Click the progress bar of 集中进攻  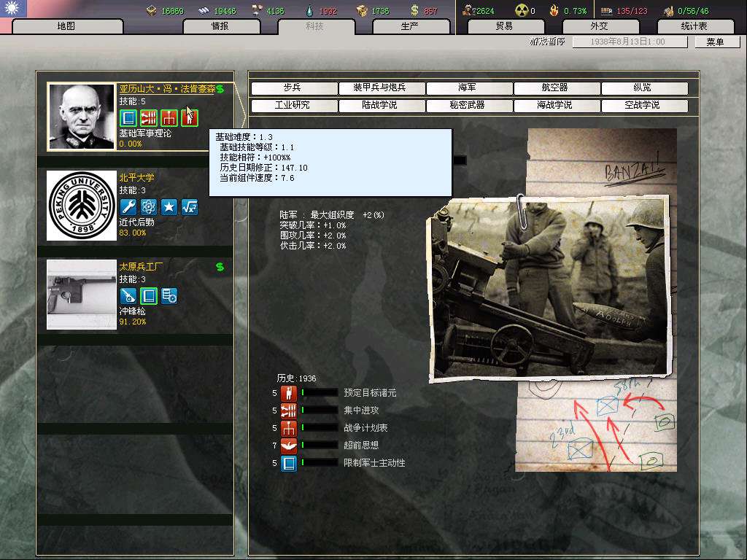click(x=320, y=411)
